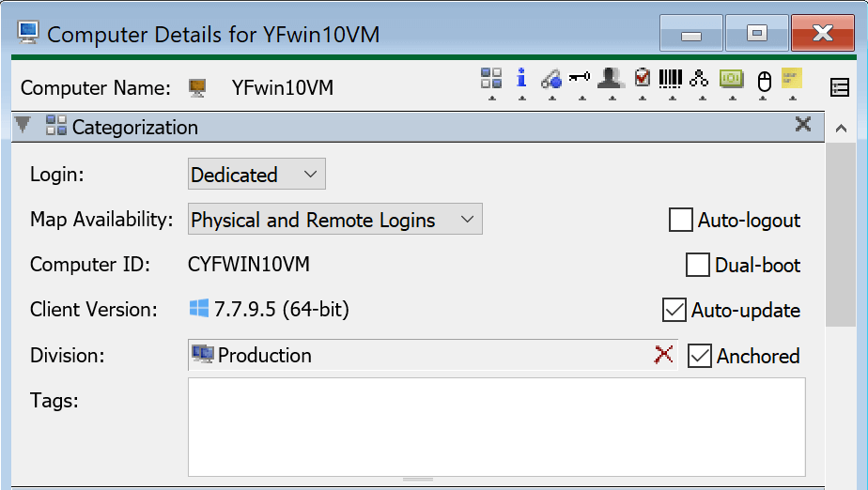
Task: Check the Dual-boot option
Action: click(698, 266)
